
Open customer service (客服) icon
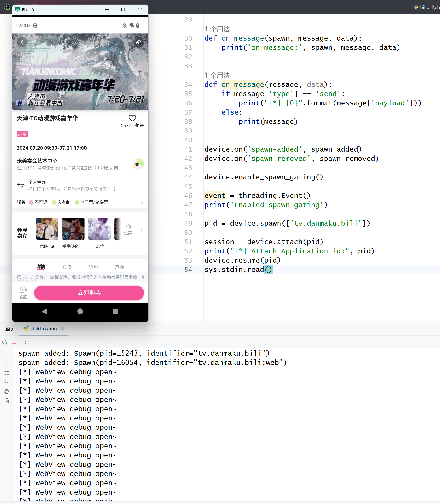tap(23, 292)
